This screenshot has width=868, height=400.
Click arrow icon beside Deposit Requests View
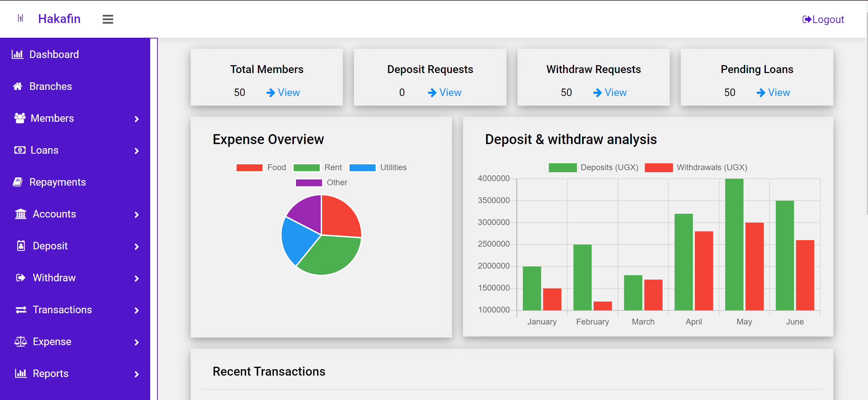432,93
